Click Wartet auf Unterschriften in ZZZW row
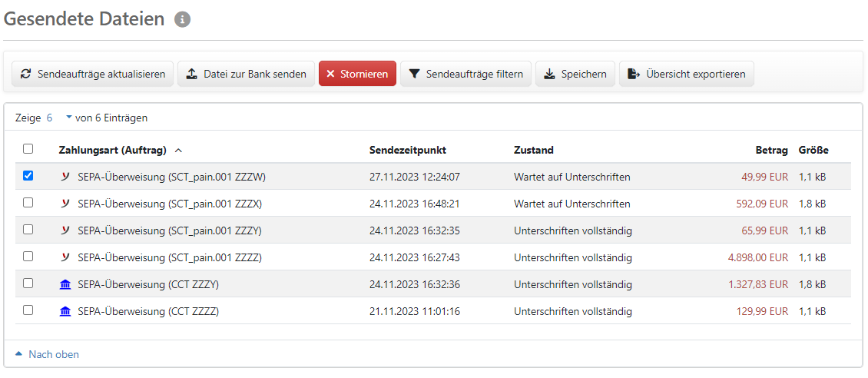 (571, 177)
